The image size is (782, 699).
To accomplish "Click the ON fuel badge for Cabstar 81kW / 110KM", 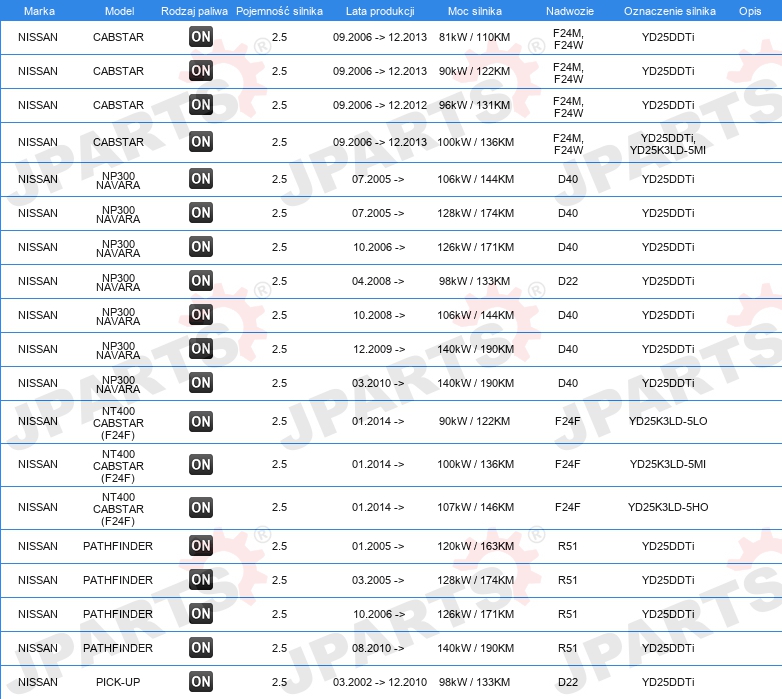I will pos(201,36).
